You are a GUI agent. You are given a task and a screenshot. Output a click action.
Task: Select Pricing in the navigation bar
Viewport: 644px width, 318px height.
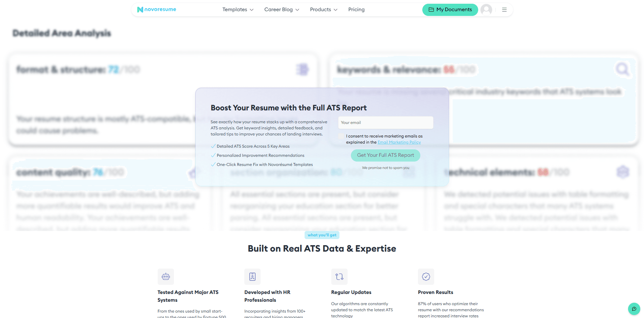coord(356,9)
